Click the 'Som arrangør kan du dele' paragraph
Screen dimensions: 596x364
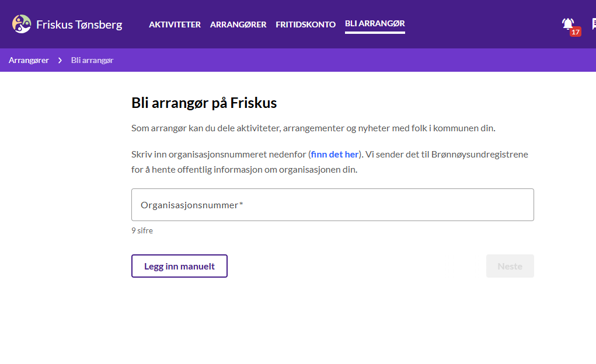pos(313,128)
